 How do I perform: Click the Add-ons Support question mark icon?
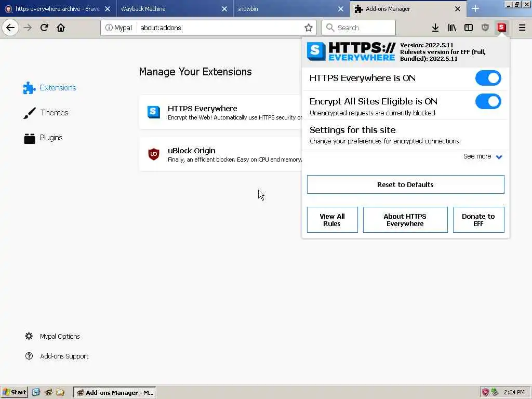coord(29,356)
